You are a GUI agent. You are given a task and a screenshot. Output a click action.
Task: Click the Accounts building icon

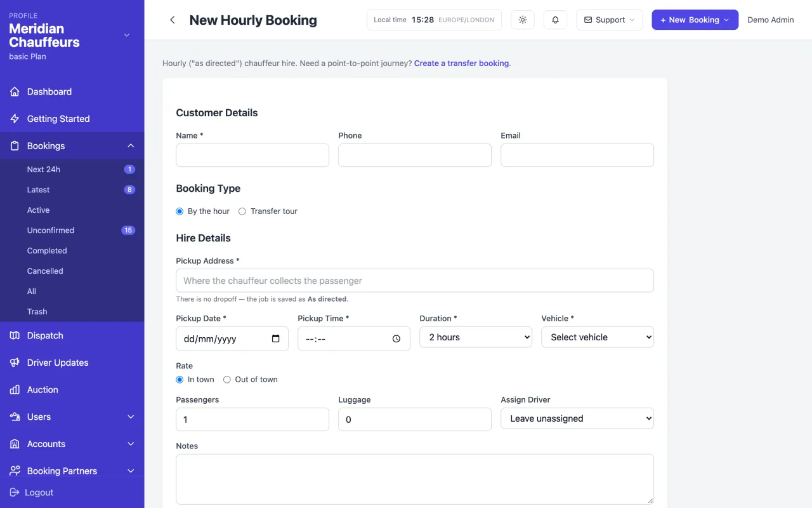15,444
